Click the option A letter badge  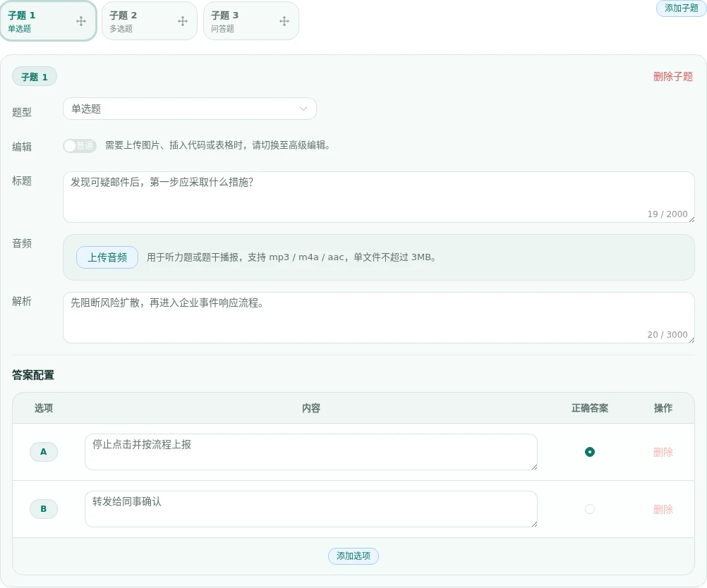pos(44,452)
